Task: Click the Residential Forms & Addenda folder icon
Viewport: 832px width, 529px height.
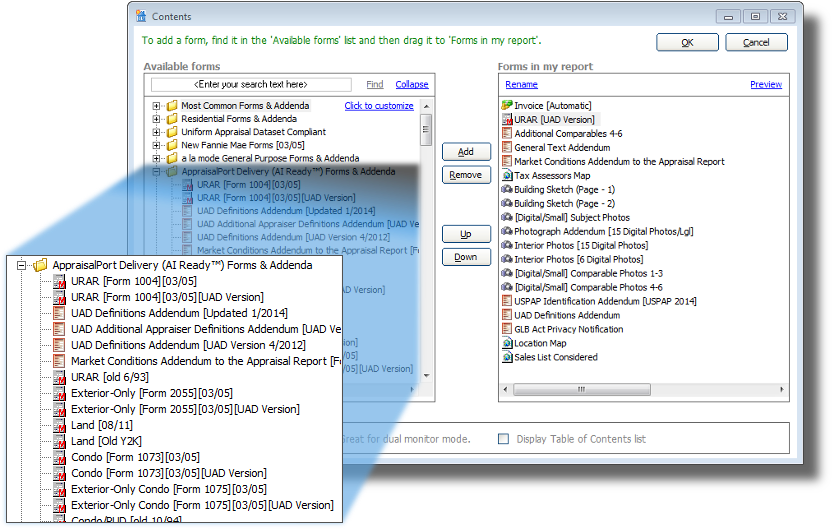Action: point(172,119)
